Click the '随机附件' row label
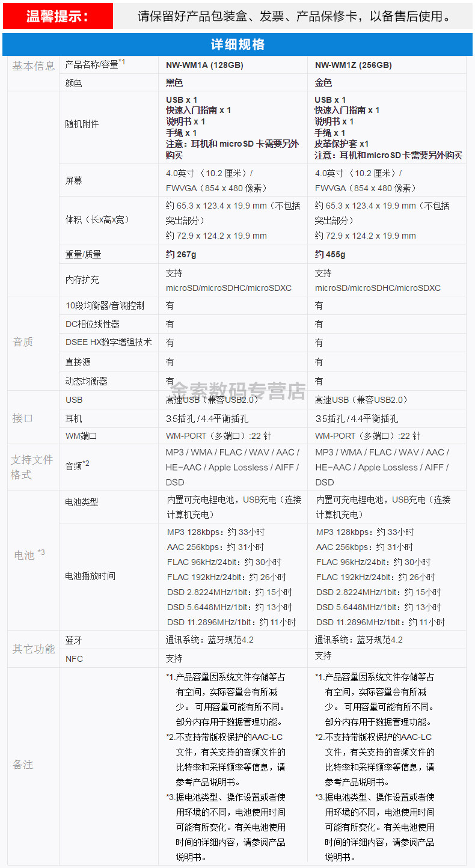This screenshot has height=868, width=475. click(x=82, y=124)
